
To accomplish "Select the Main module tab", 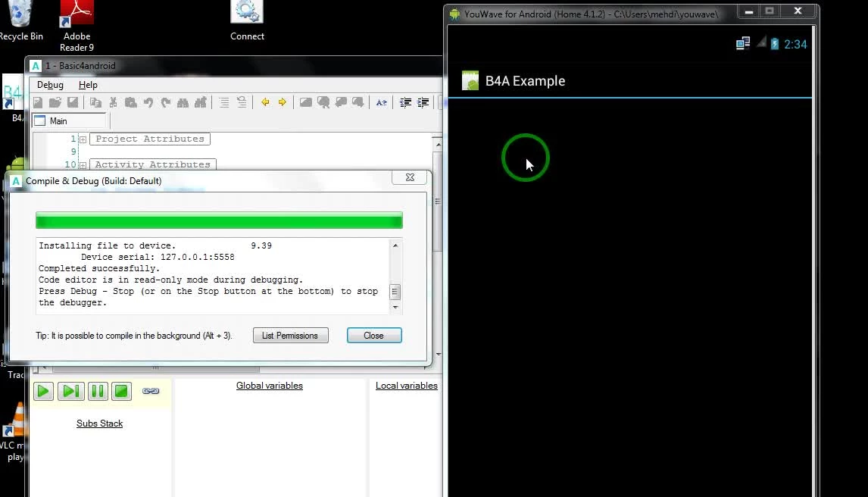I will pyautogui.click(x=69, y=120).
